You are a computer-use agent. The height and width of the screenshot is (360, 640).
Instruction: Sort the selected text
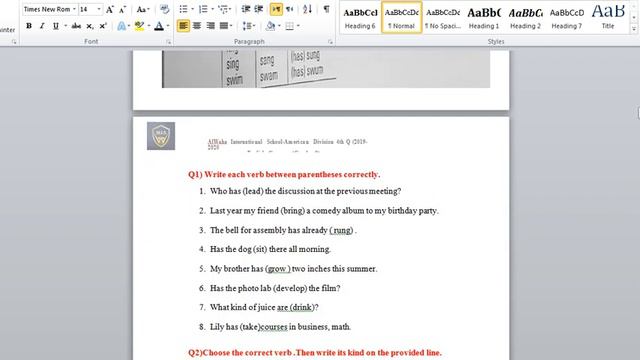(x=307, y=9)
